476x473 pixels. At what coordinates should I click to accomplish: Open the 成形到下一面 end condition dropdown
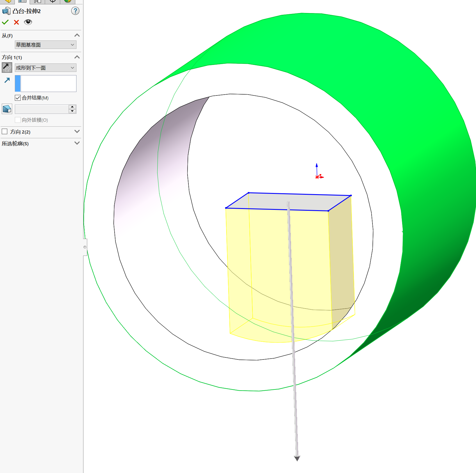(46, 68)
